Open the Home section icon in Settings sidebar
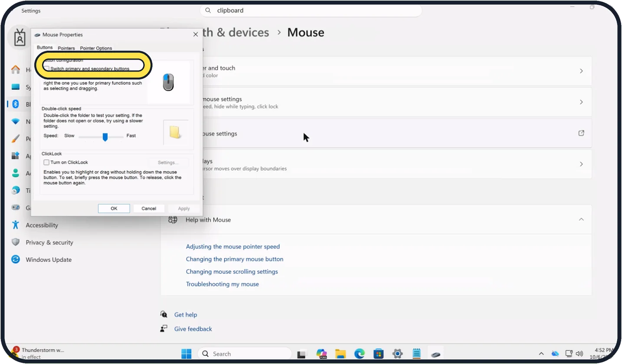This screenshot has width=622, height=364. tap(16, 70)
